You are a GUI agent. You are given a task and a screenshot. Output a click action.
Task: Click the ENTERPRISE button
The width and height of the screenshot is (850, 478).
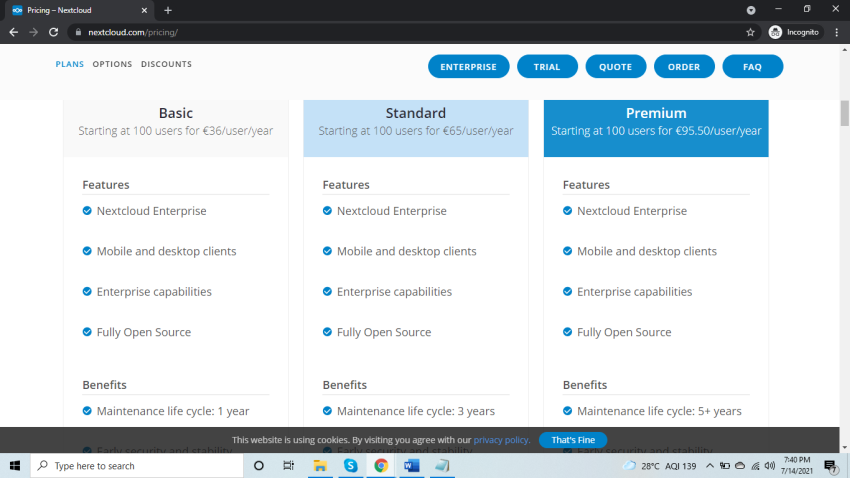468,67
